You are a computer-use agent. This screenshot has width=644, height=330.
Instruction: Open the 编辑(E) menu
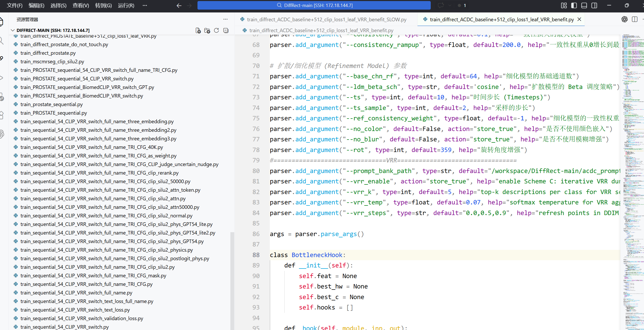(x=37, y=5)
